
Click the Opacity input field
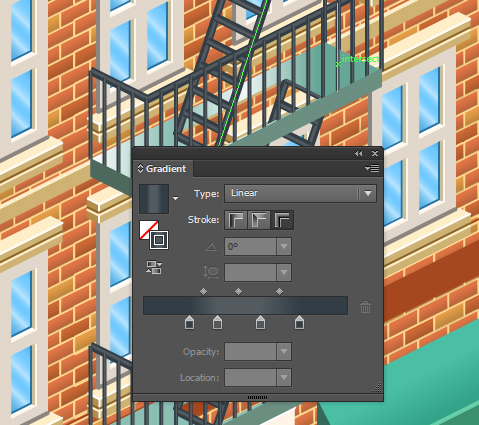pyautogui.click(x=251, y=352)
